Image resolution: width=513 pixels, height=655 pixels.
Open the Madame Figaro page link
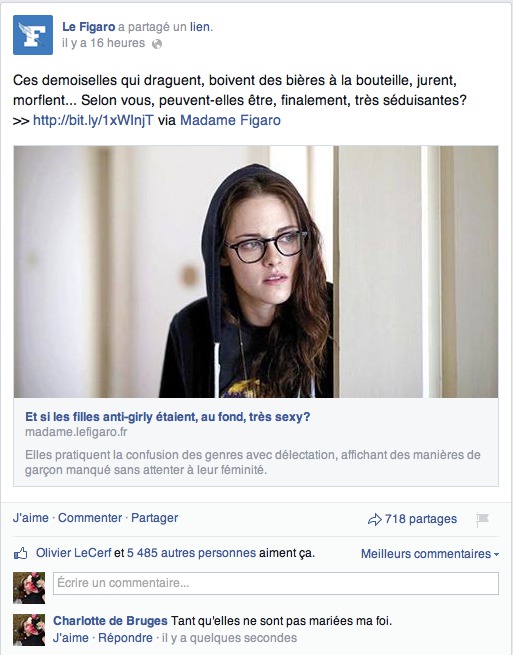tap(230, 120)
